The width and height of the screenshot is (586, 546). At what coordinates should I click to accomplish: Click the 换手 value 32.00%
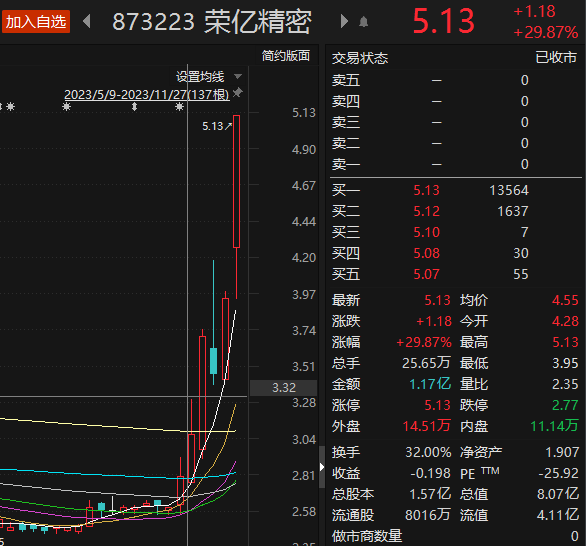pyautogui.click(x=428, y=452)
